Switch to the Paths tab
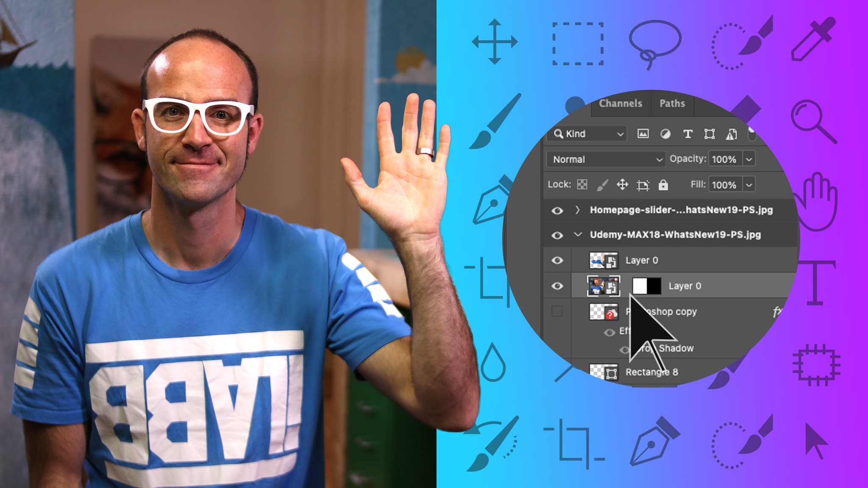The image size is (868, 488). (672, 102)
